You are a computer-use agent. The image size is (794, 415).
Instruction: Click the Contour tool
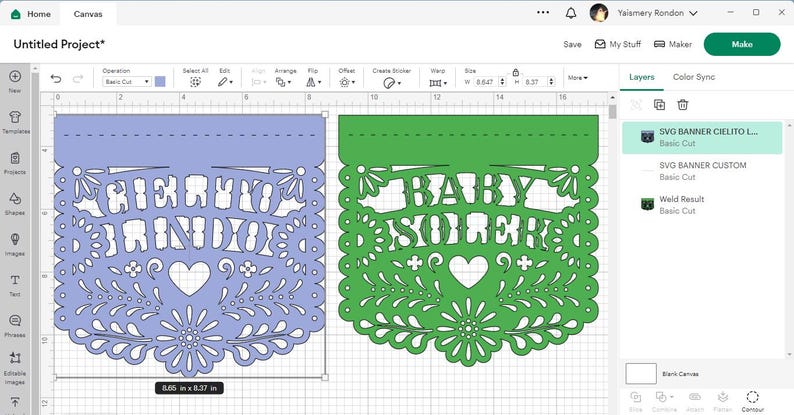pyautogui.click(x=752, y=401)
